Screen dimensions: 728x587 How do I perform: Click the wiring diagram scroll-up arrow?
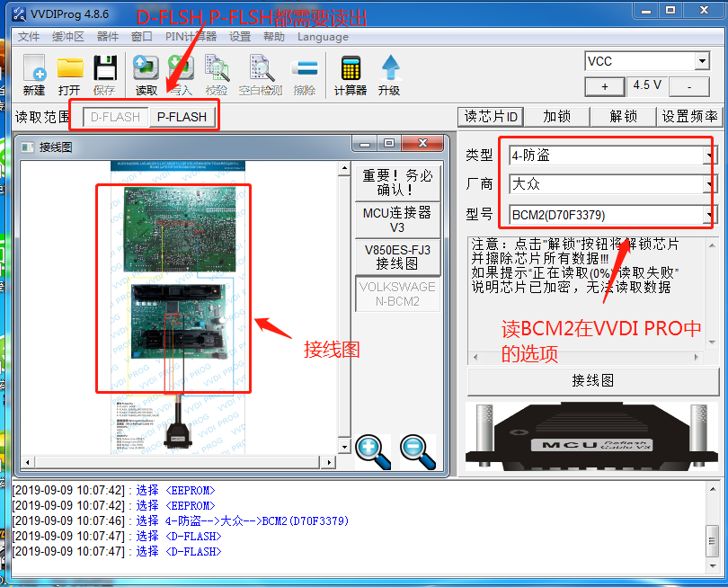(344, 169)
